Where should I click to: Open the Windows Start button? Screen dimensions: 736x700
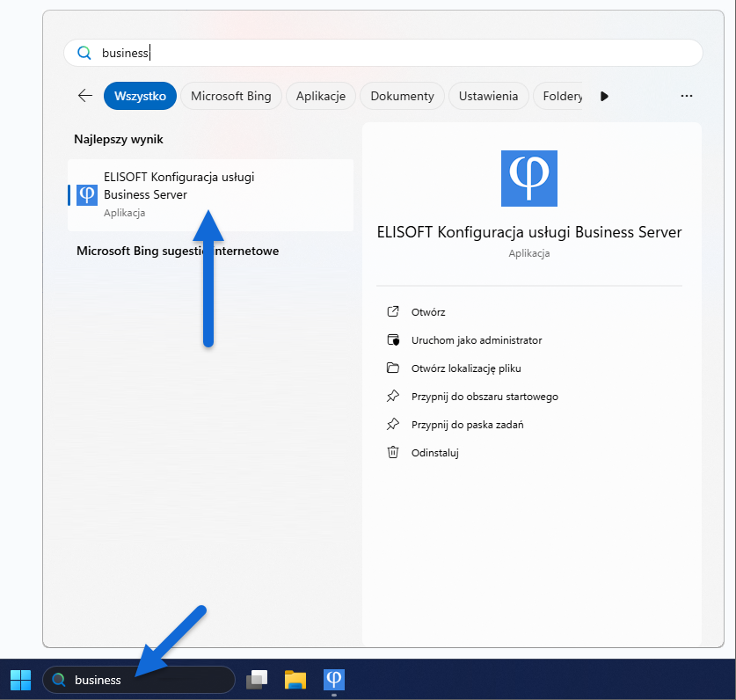[x=19, y=679]
